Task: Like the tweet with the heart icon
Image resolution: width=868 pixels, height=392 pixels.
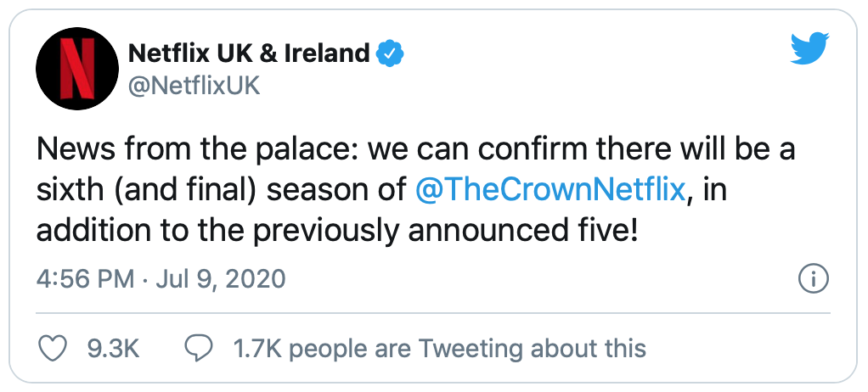Action: (52, 349)
